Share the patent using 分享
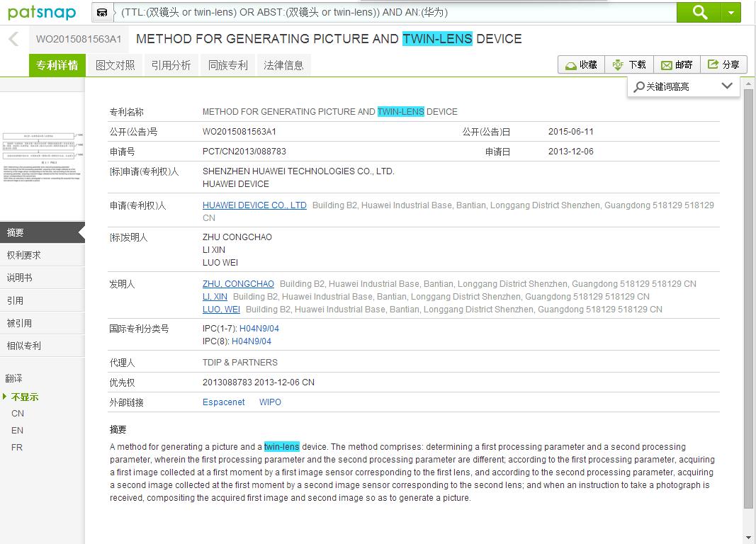Viewport: 756px width, 544px height. [723, 64]
